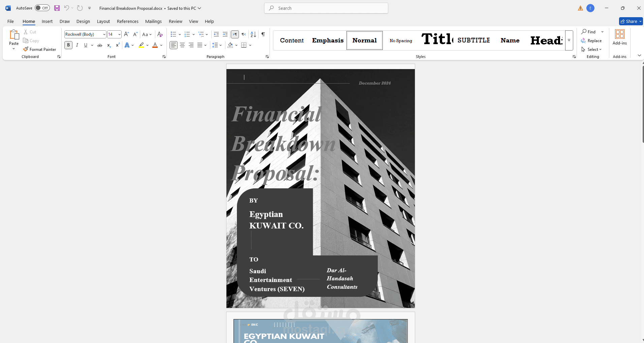Viewport: 644px width, 343px height.
Task: Apply strikethrough formatting
Action: pyautogui.click(x=100, y=45)
